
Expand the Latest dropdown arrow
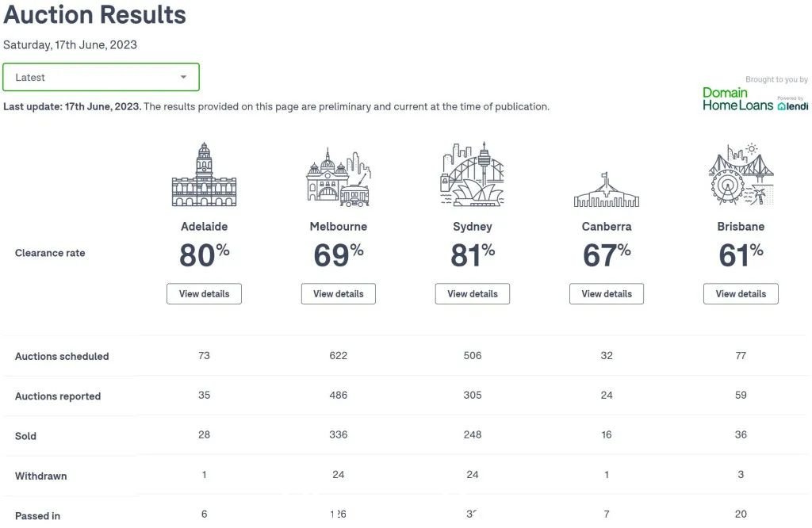point(183,77)
